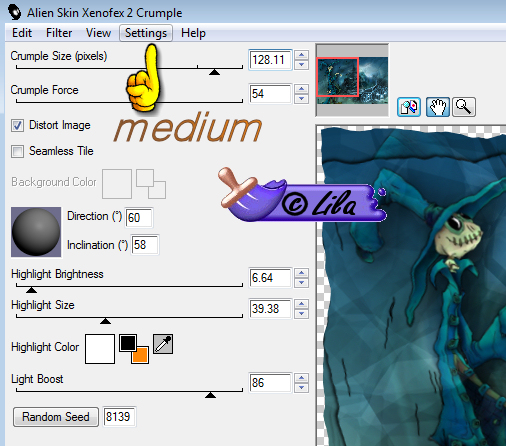The height and width of the screenshot is (446, 506).
Task: Increase Light Boost with up arrow
Action: click(x=302, y=378)
